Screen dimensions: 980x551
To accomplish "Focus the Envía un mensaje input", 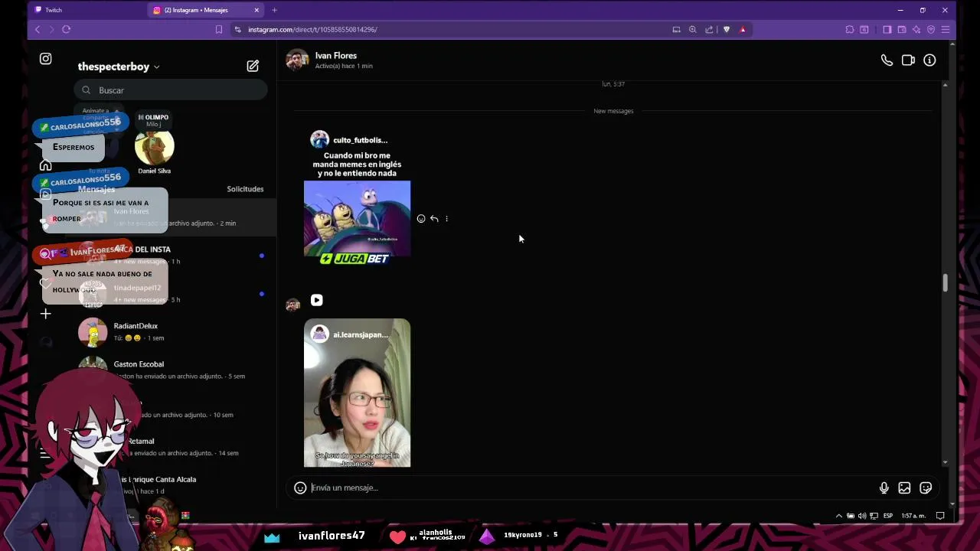I will 590,487.
